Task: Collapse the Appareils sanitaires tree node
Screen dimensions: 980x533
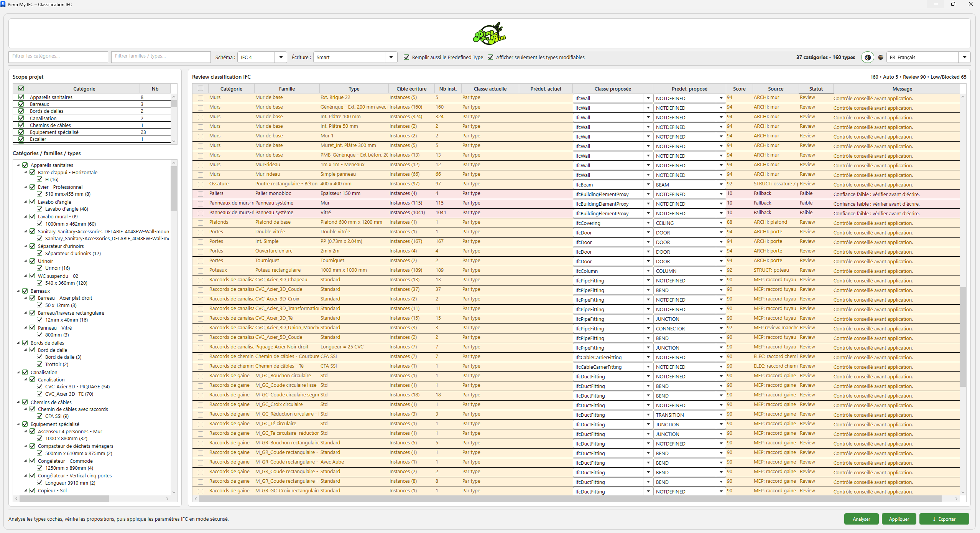Action: pos(18,165)
